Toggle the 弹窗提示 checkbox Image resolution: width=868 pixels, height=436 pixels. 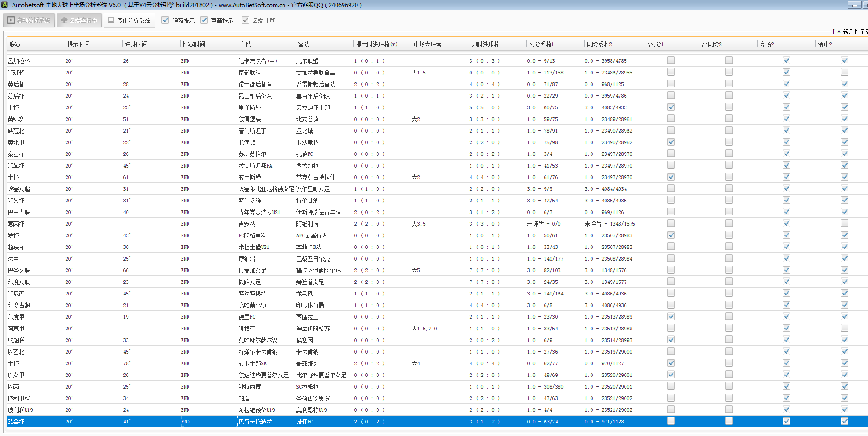tap(165, 20)
